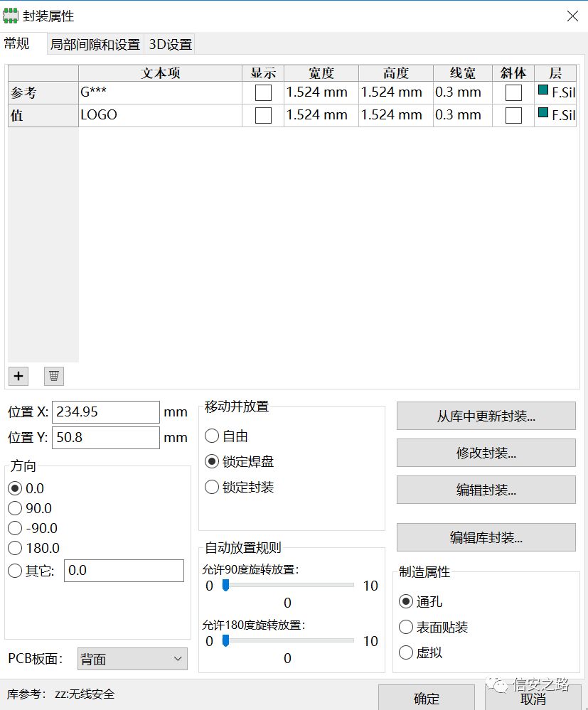Switch to 局部间隙和设置 tab
The height and width of the screenshot is (710, 588).
click(95, 44)
